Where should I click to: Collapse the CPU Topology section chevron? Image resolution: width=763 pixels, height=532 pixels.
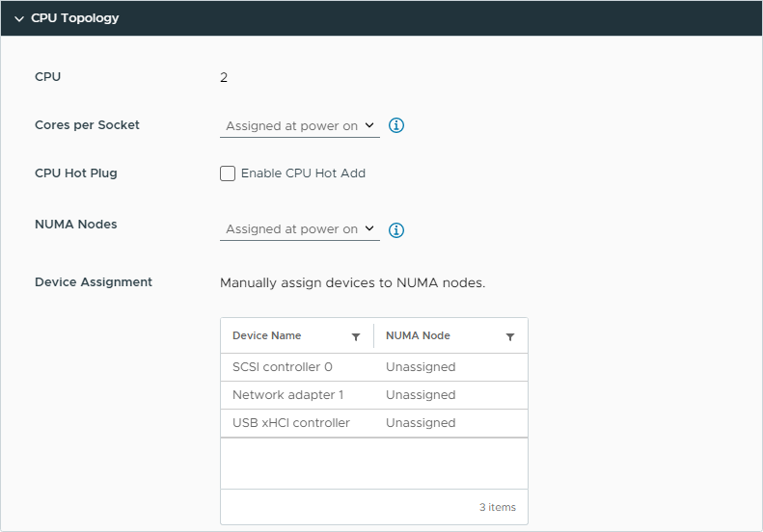pos(19,19)
